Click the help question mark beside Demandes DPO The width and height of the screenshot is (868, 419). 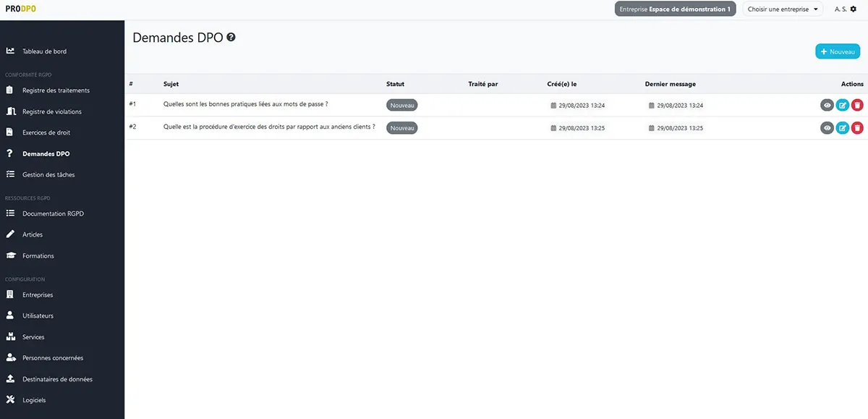231,37
